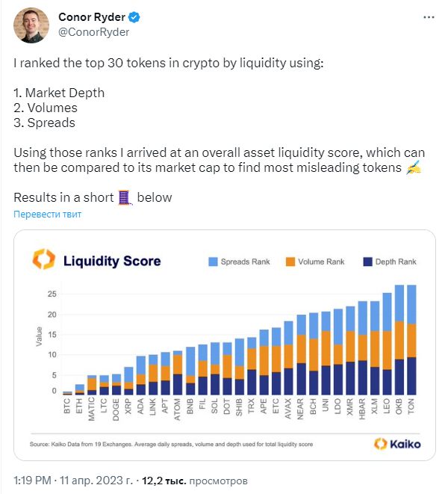The height and width of the screenshot is (494, 448).
Task: Click the BNB bar in the chart
Action: pyautogui.click(x=190, y=371)
